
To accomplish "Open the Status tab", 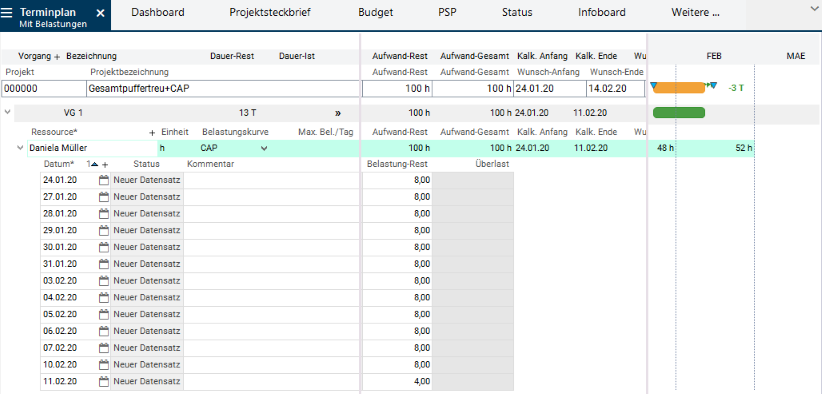I will point(517,13).
